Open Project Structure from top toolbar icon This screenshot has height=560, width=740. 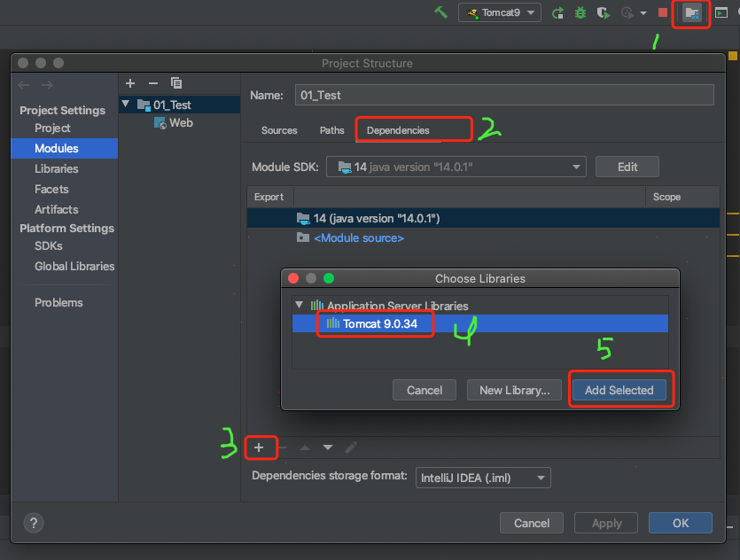tap(692, 13)
